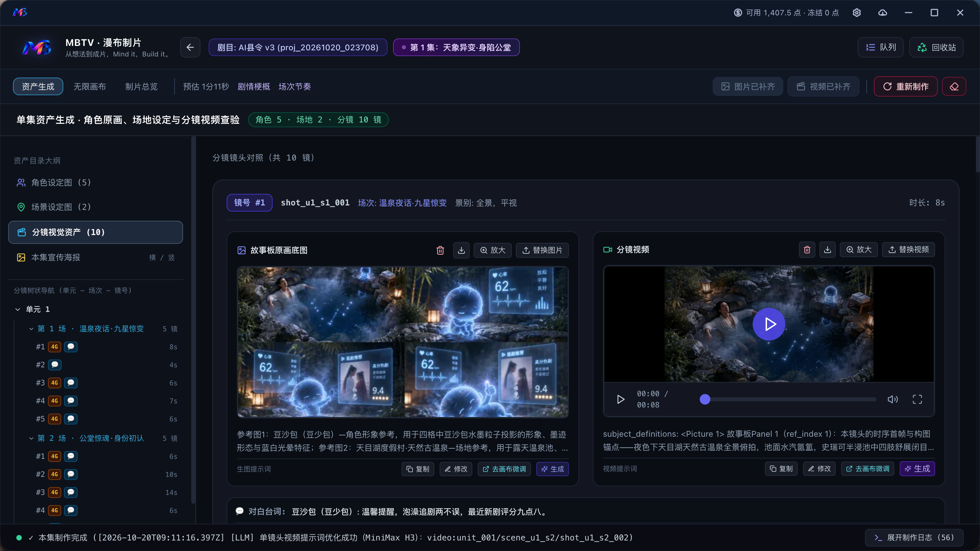Image resolution: width=980 pixels, height=551 pixels.
Task: Enter fullscreen on the shot video
Action: [917, 399]
